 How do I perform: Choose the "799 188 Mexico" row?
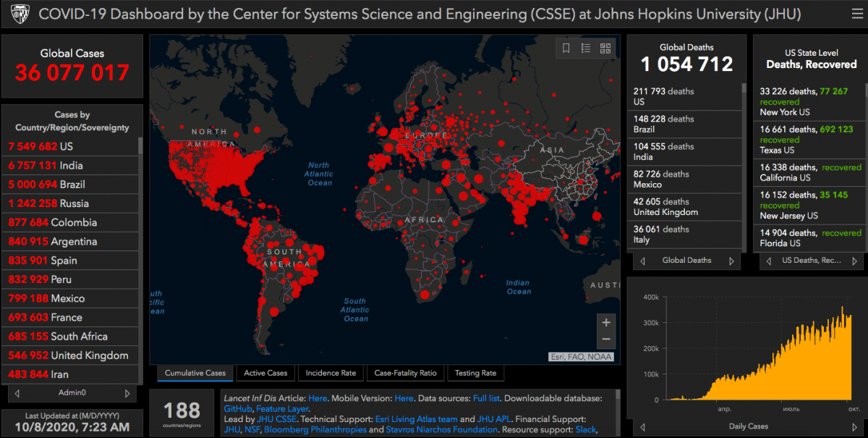pos(70,298)
